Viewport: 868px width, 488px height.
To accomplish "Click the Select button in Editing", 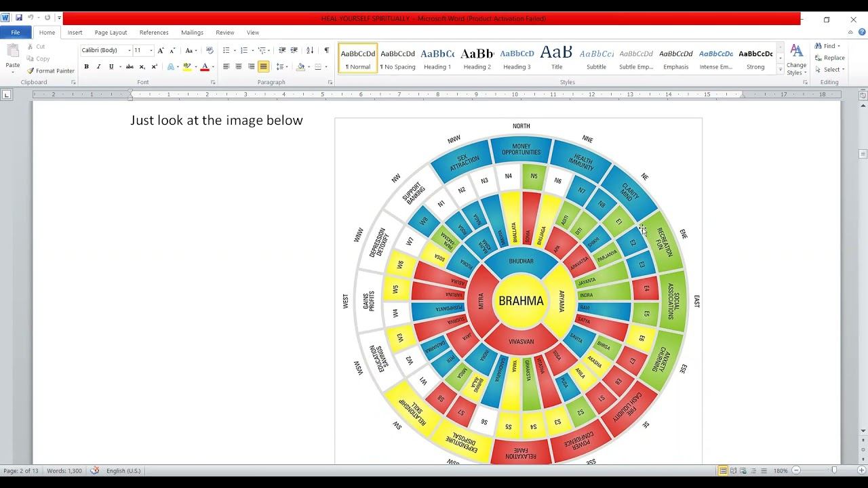I will point(829,69).
